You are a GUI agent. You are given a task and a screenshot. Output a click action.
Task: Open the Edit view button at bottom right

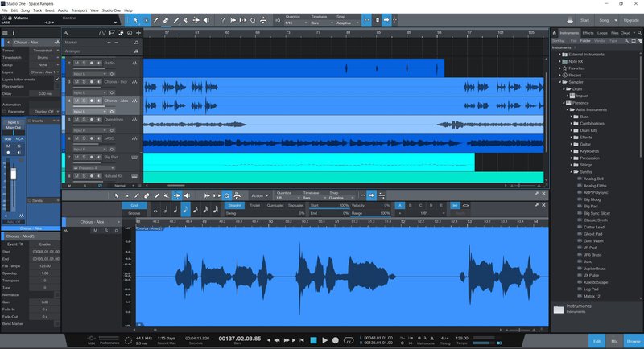[597, 341]
